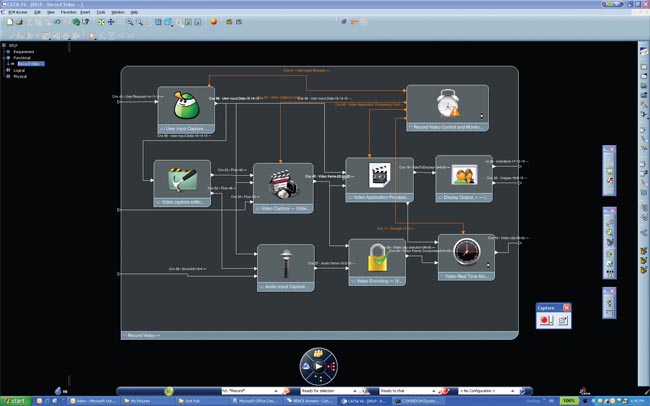
Task: Close the Capture floating toolbar
Action: pos(566,307)
